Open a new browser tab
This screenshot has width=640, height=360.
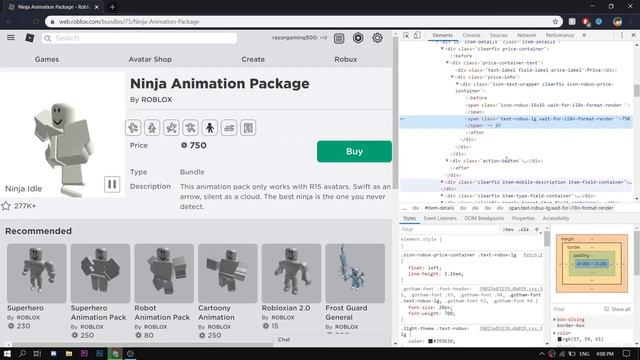(112, 7)
